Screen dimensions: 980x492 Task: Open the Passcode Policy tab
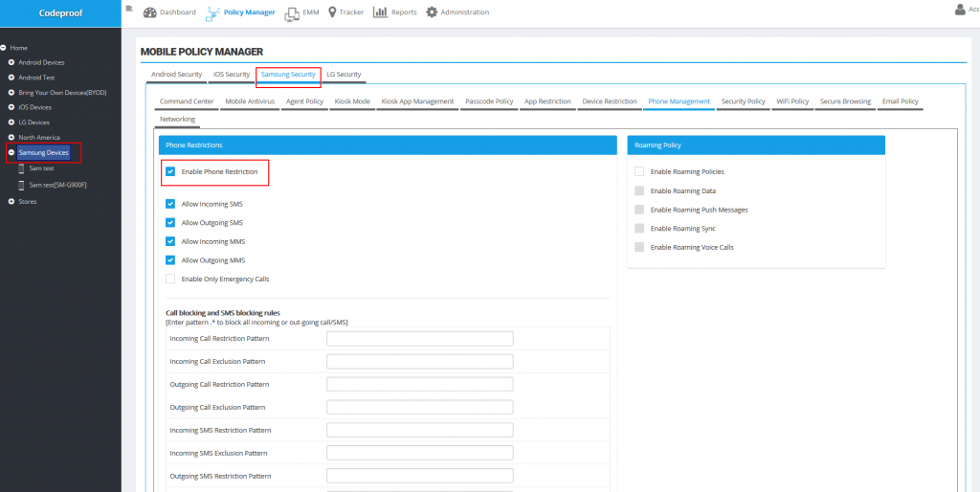coord(489,101)
